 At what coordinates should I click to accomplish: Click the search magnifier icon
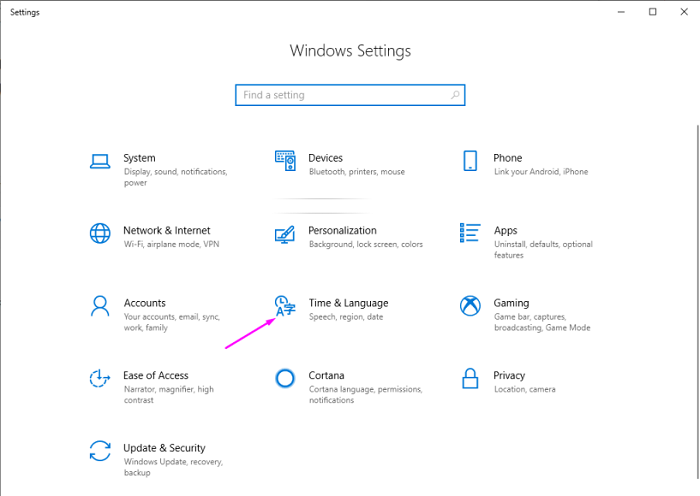coord(455,95)
